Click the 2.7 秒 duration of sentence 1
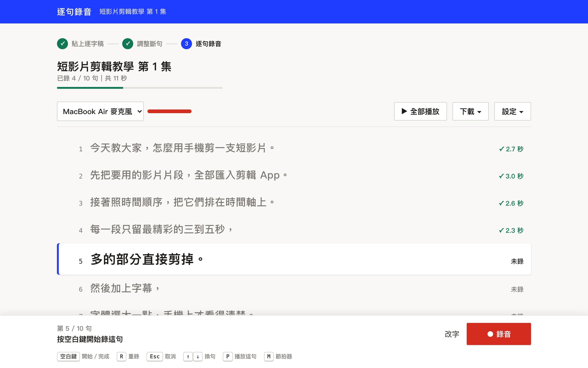The width and height of the screenshot is (588, 368). 511,149
